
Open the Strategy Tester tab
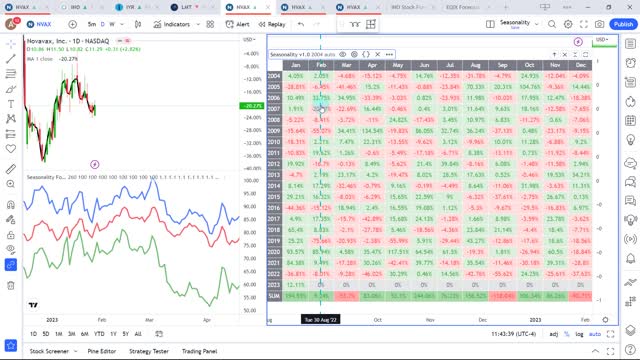point(149,351)
